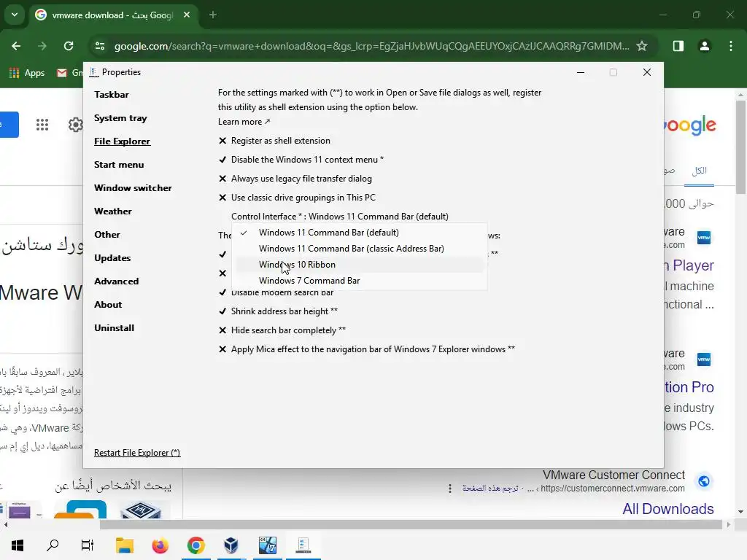Open Google settings gear icon
Screen dimensions: 747x560
pyautogui.click(x=75, y=125)
